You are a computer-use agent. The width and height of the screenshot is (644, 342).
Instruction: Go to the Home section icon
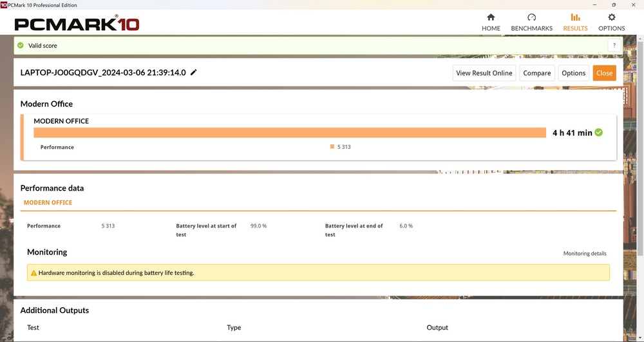click(491, 17)
